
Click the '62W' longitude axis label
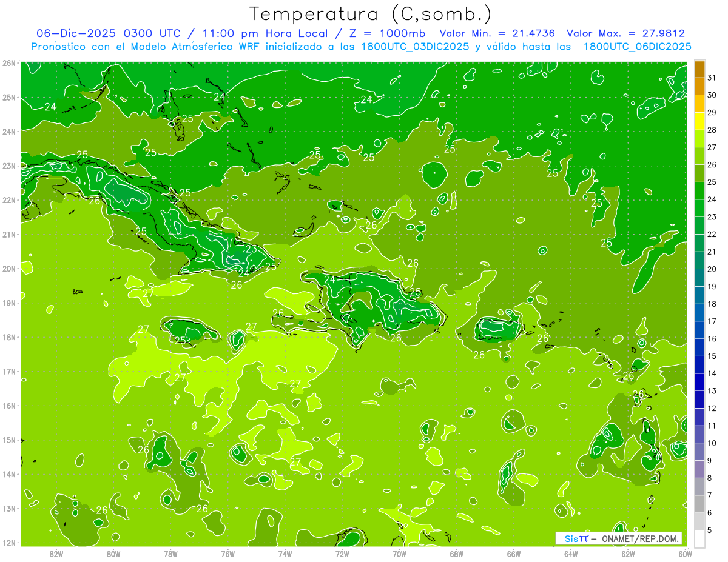coord(628,554)
